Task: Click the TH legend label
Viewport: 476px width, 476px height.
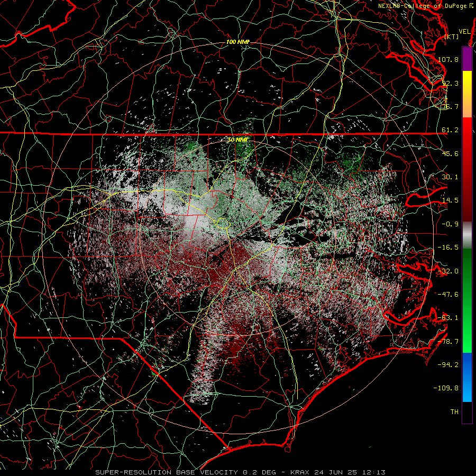Action: 454,412
